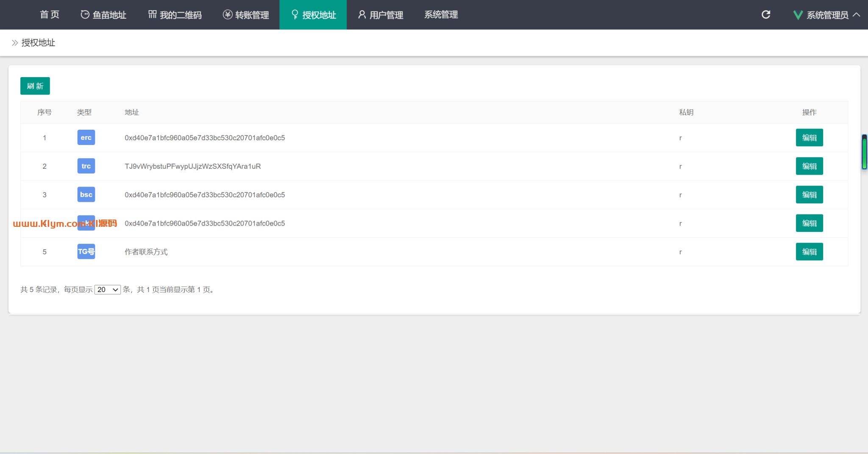
Task: Open 我的二维码 menu
Action: pyautogui.click(x=175, y=15)
